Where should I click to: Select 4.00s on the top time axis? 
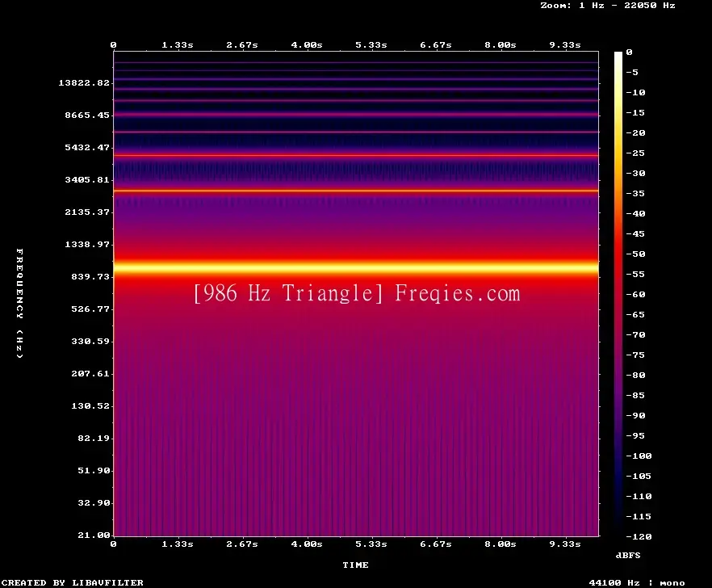pyautogui.click(x=307, y=45)
